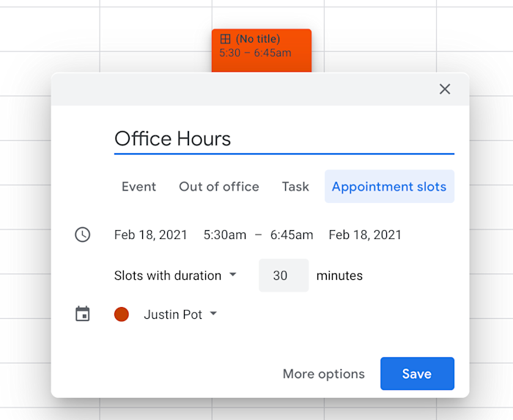Open the Slots with duration dropdown

click(175, 276)
